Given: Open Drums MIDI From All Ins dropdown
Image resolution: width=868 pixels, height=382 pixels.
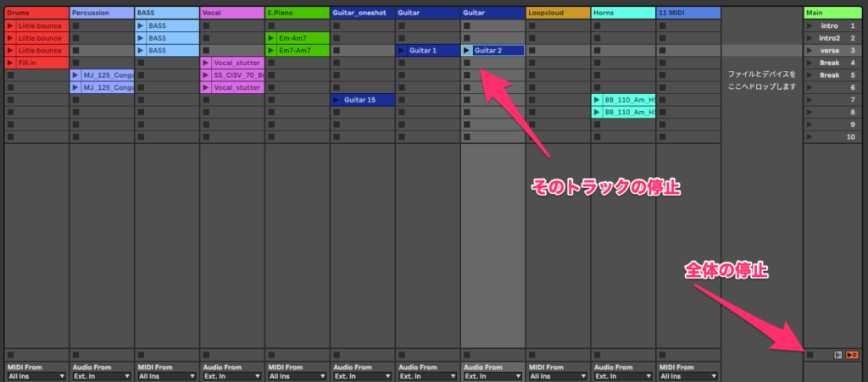Looking at the screenshot, I should [35, 376].
